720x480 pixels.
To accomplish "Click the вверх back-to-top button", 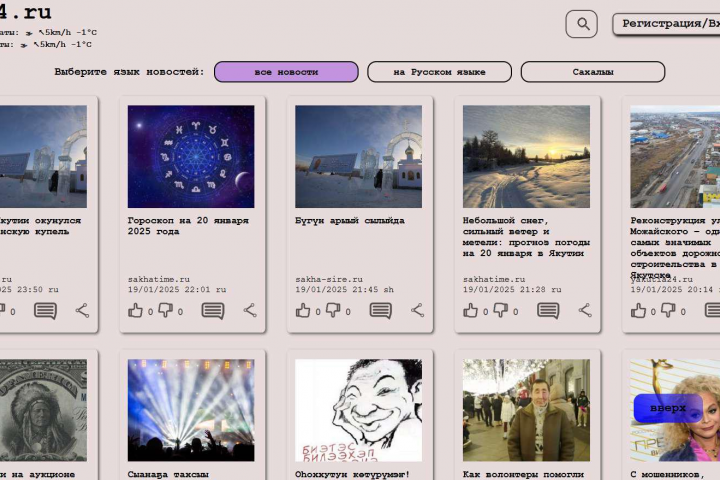I will (x=668, y=408).
